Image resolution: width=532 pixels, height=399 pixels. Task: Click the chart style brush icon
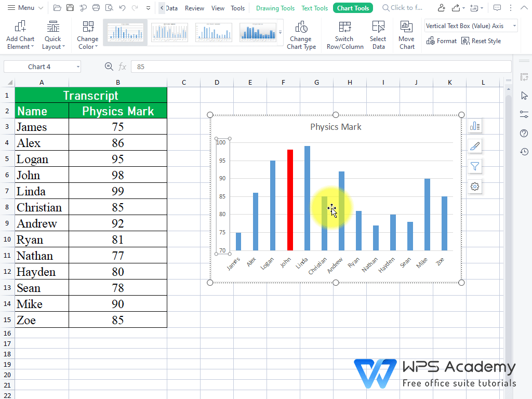(474, 146)
